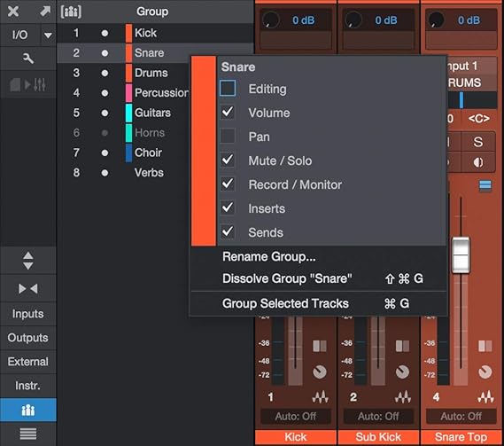Show the Inputs panel
The width and height of the screenshot is (504, 446).
[x=28, y=314]
